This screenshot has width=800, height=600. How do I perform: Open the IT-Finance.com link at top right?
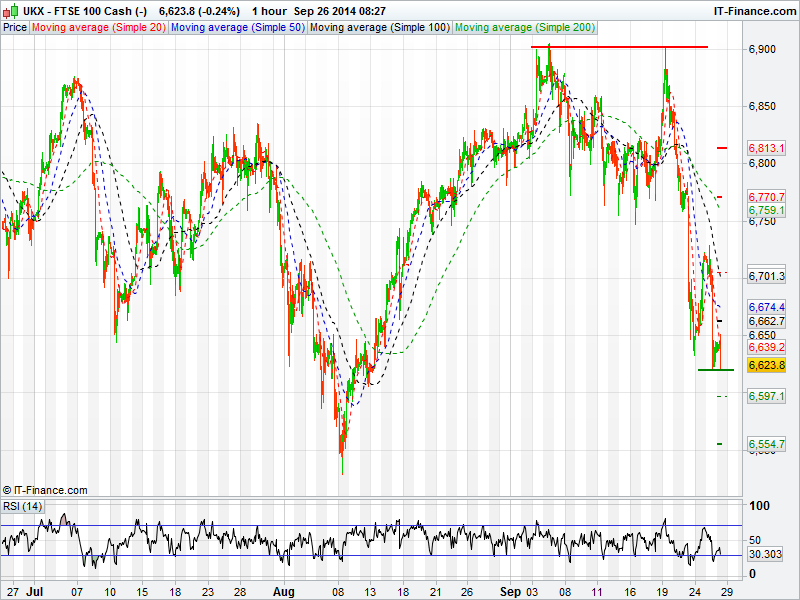753,10
